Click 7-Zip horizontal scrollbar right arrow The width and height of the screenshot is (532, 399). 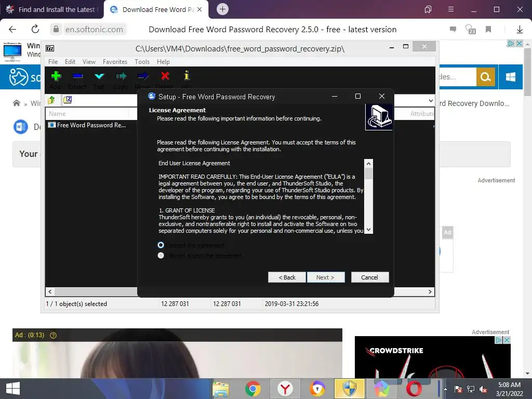(x=430, y=291)
